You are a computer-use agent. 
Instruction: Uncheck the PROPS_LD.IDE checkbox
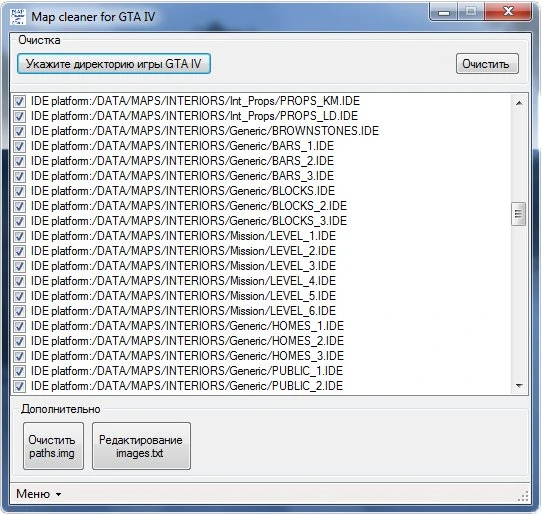19,116
